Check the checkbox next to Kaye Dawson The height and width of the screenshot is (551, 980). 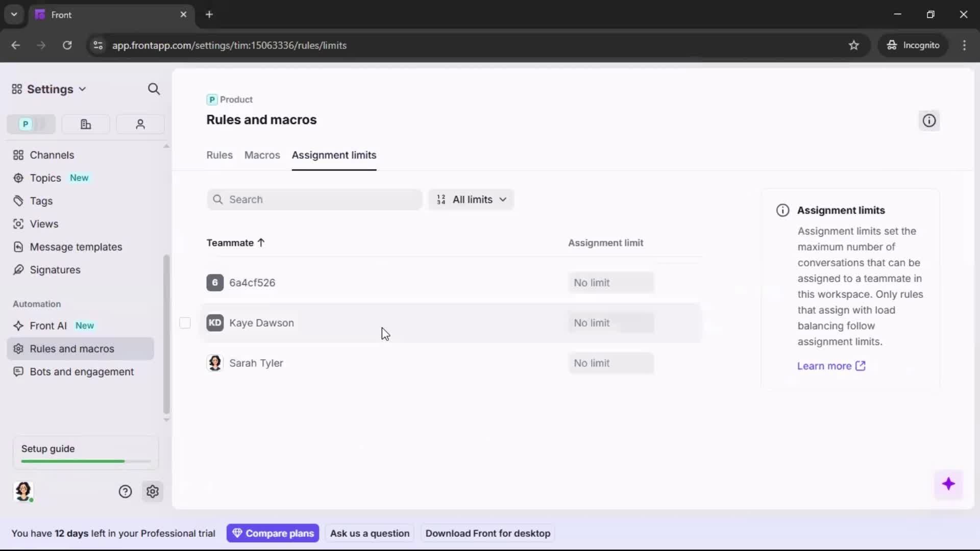tap(185, 322)
